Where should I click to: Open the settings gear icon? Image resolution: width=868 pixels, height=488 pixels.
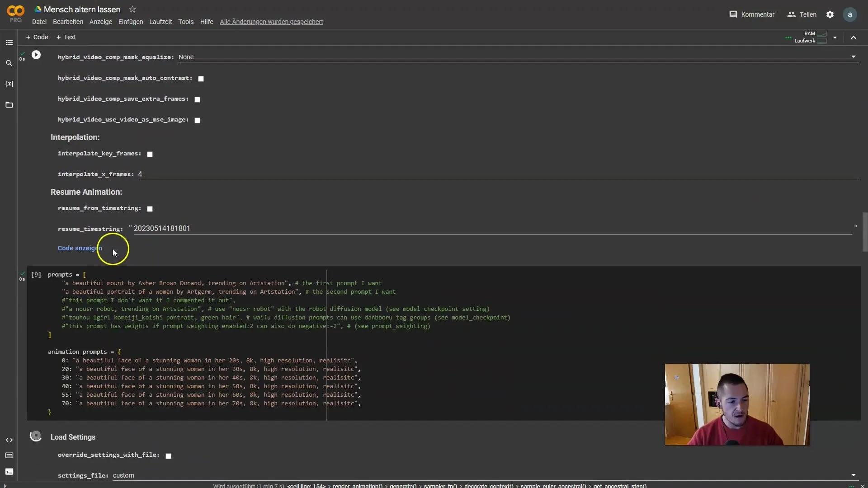[830, 14]
